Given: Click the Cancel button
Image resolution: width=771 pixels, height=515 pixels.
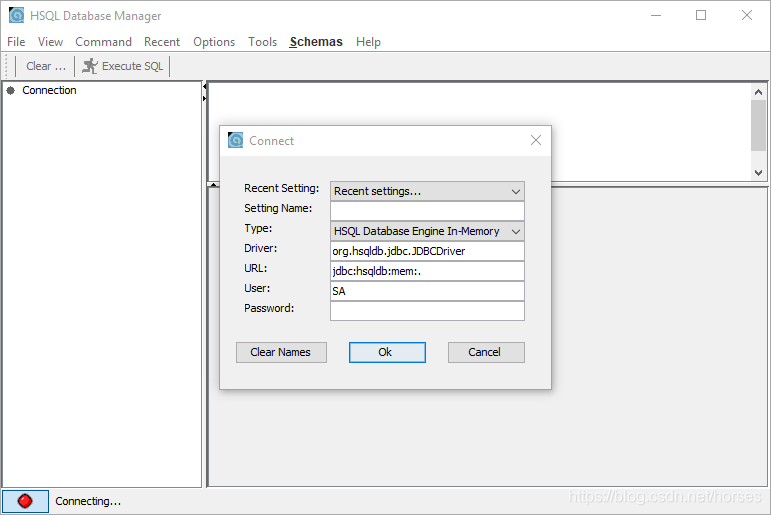Looking at the screenshot, I should click(486, 352).
